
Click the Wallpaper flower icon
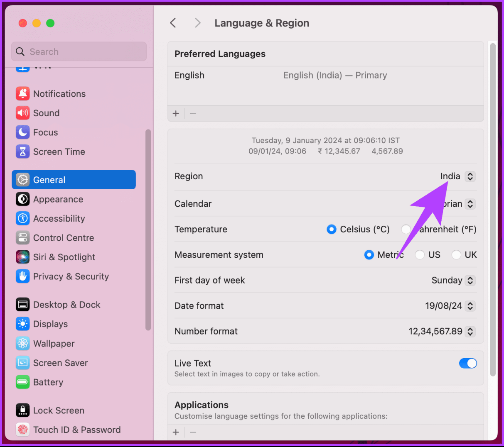coord(23,343)
